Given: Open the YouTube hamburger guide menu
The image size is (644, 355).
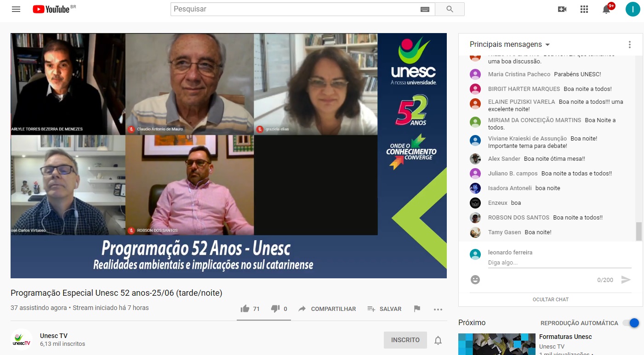Looking at the screenshot, I should [x=16, y=9].
